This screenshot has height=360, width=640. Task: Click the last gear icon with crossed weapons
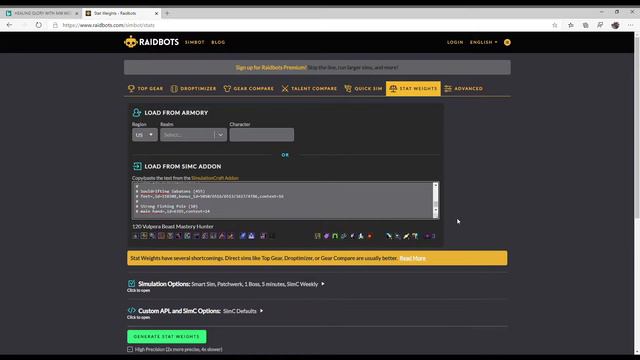(x=231, y=236)
